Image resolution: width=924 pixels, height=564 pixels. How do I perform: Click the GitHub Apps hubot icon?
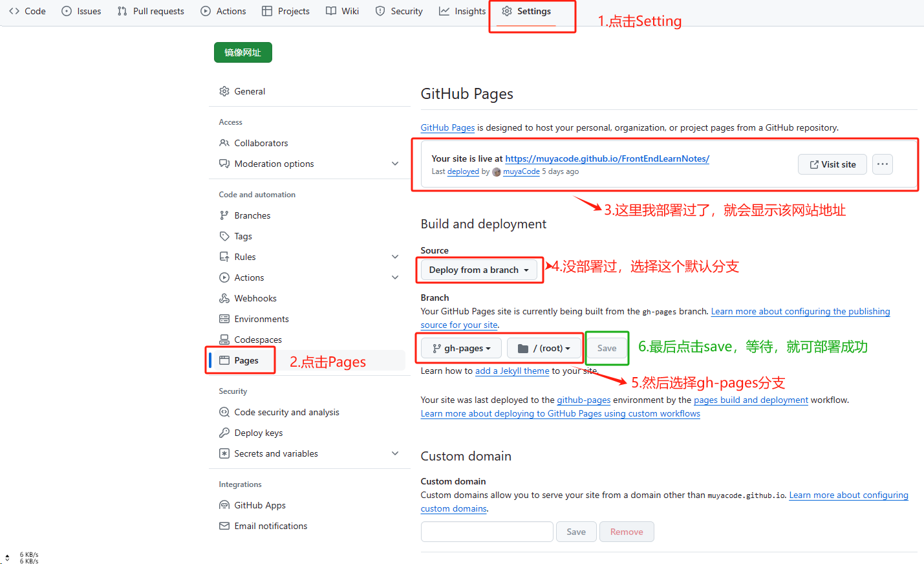224,505
